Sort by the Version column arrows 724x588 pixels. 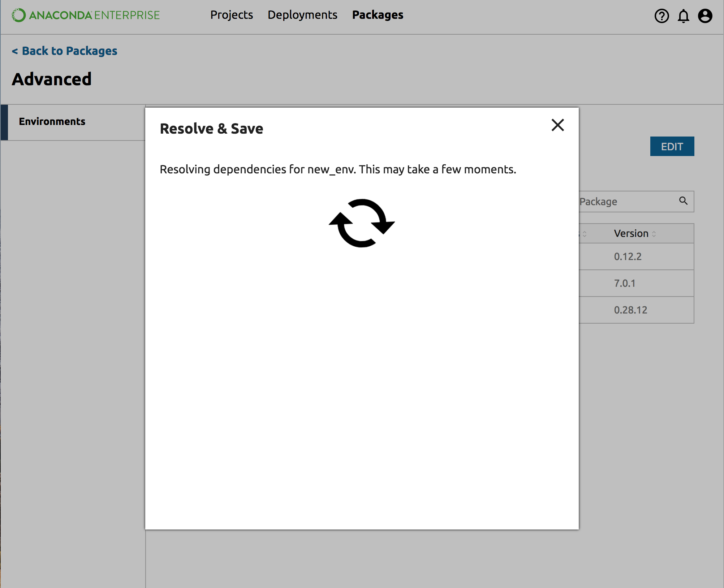[x=654, y=234]
